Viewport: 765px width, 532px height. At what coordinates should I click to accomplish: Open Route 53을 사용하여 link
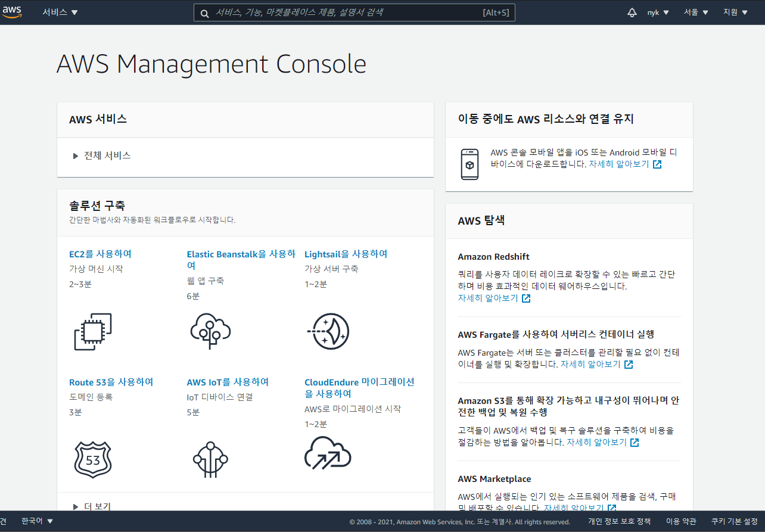pos(111,382)
